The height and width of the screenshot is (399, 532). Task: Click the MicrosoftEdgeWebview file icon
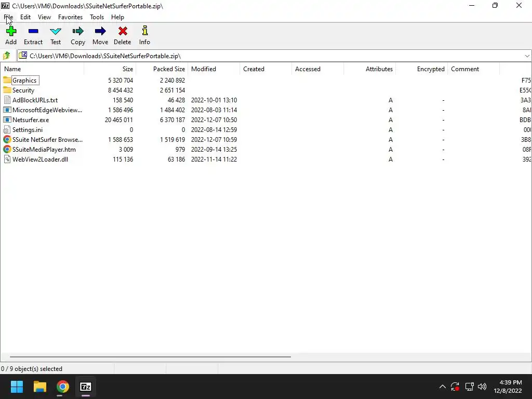pos(7,110)
